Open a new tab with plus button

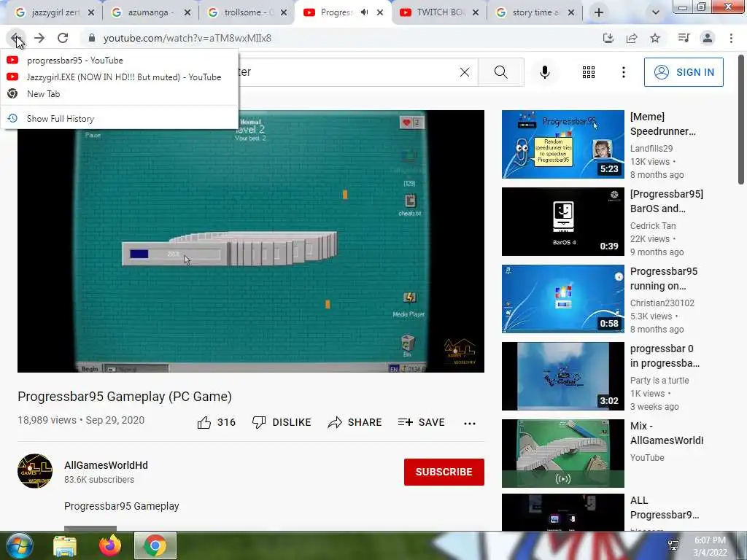[599, 12]
